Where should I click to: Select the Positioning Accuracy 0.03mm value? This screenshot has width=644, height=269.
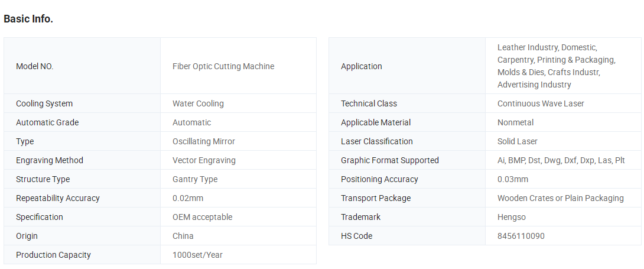point(513,179)
